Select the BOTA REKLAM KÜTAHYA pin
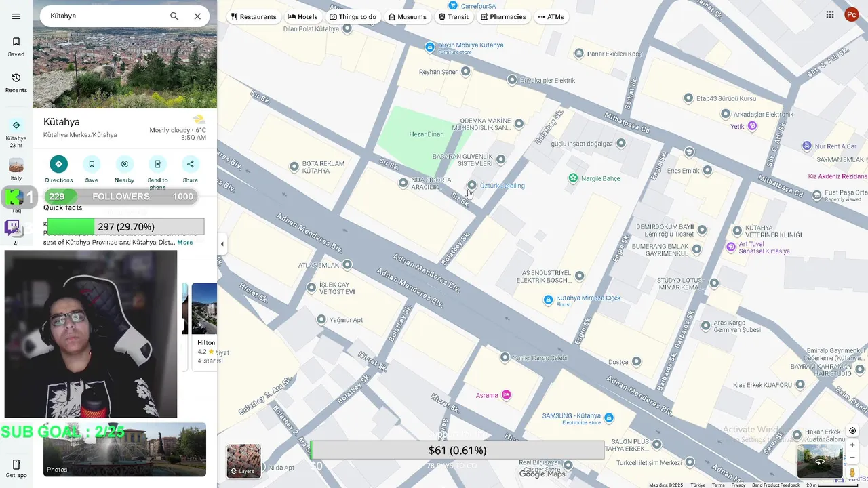868x488 pixels. click(294, 167)
